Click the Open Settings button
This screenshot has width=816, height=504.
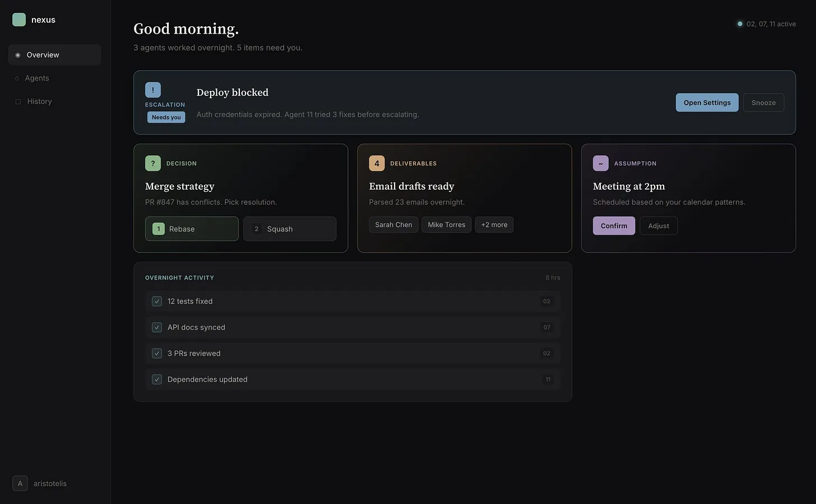(707, 102)
